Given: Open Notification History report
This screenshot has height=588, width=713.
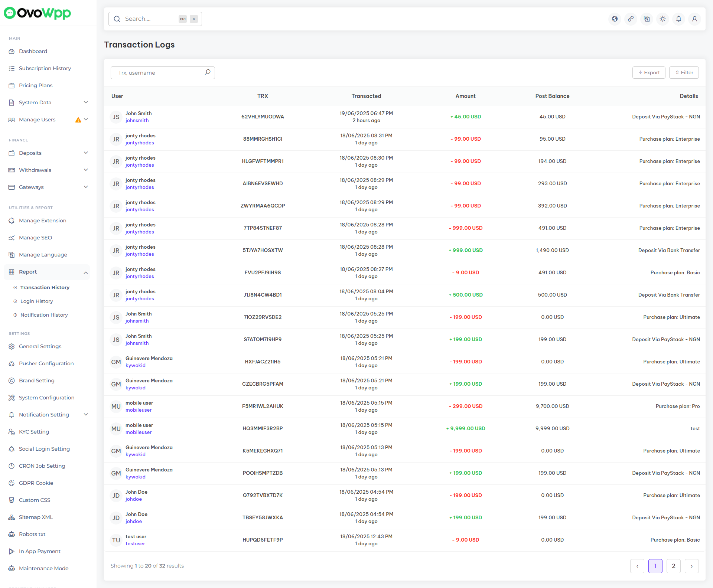Looking at the screenshot, I should pyautogui.click(x=44, y=315).
